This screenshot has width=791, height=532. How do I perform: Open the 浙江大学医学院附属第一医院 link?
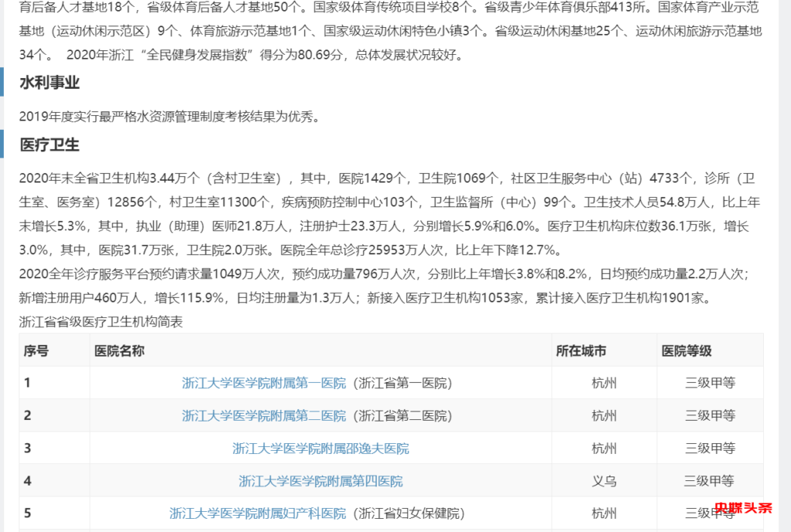coord(263,383)
